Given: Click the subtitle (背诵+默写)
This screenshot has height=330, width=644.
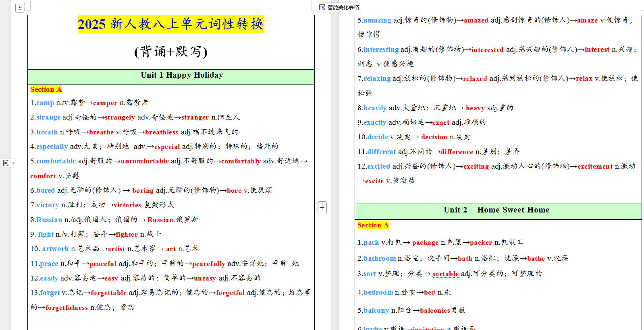Looking at the screenshot, I should pyautogui.click(x=171, y=52).
